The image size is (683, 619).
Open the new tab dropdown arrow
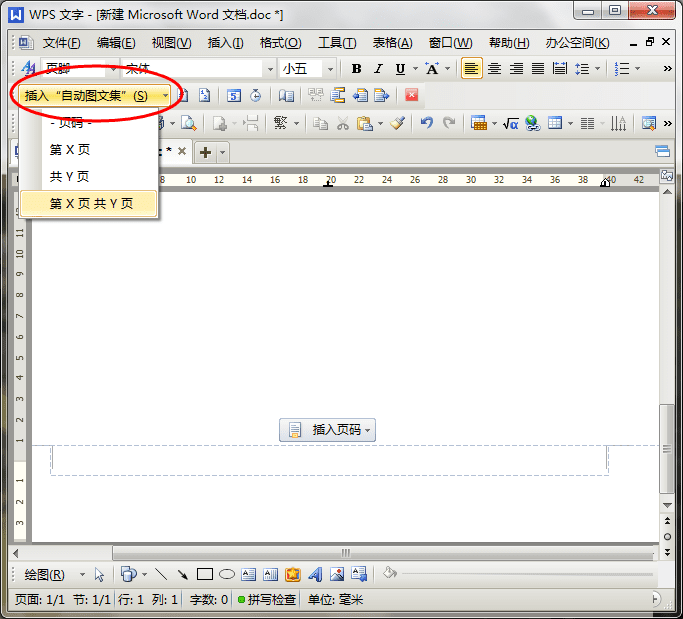click(223, 152)
